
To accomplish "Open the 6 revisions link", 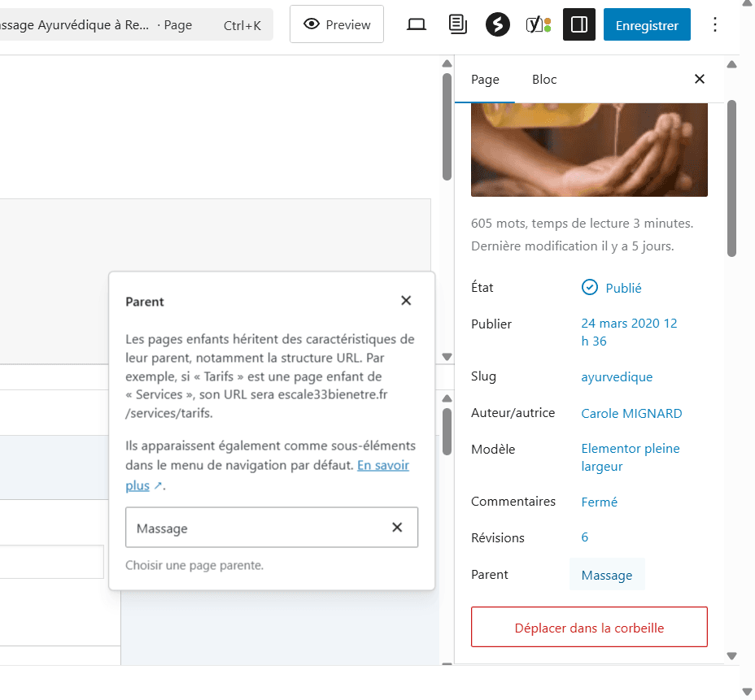I will tap(584, 537).
